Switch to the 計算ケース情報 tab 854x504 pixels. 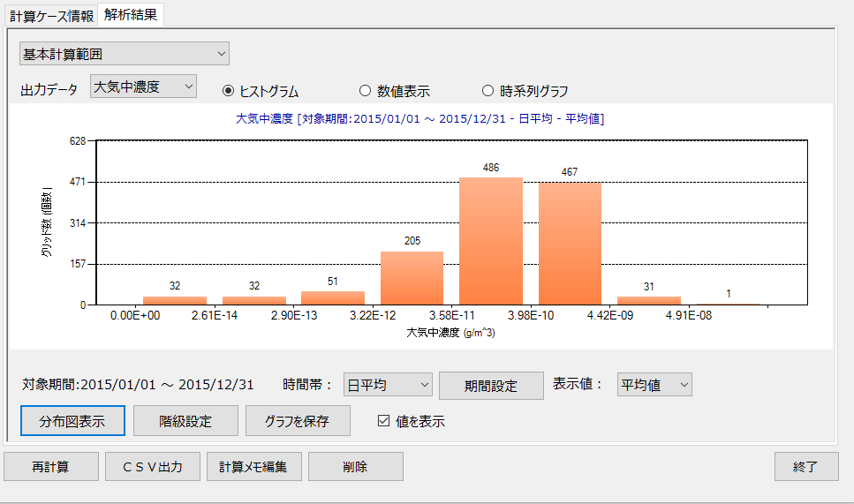[x=51, y=16]
